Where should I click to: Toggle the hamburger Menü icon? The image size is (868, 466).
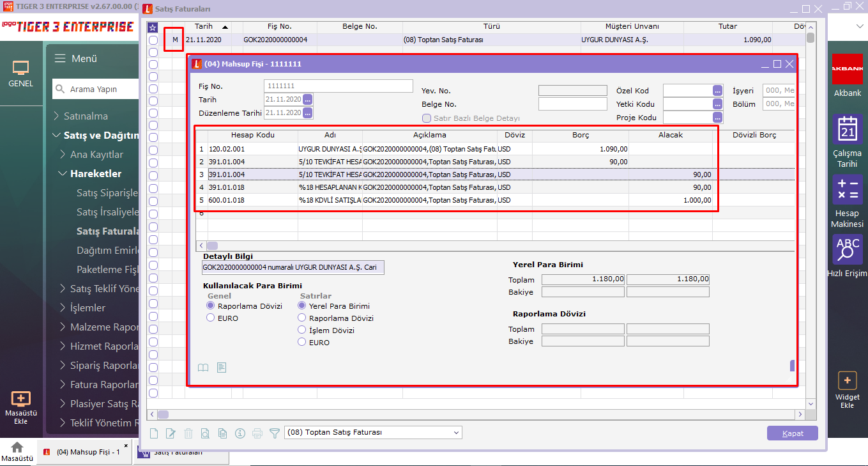60,58
